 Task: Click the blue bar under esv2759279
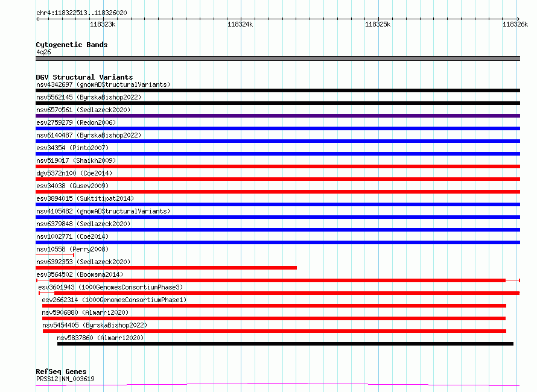tap(278, 128)
